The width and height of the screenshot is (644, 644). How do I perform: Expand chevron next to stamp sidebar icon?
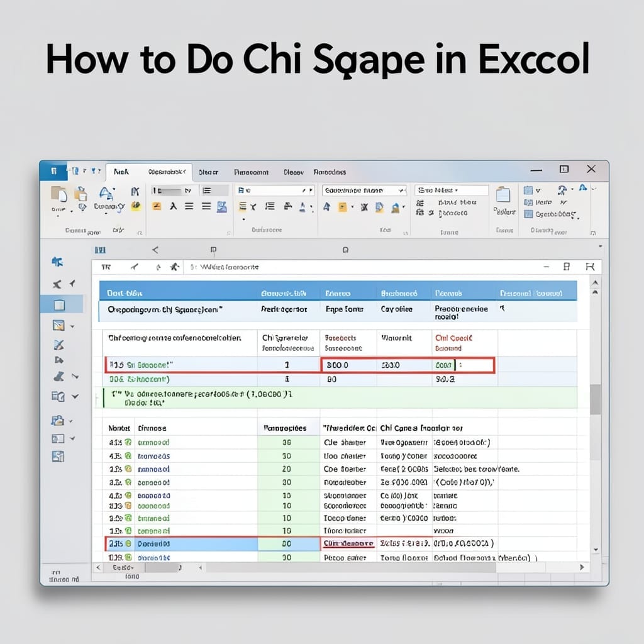(x=75, y=376)
